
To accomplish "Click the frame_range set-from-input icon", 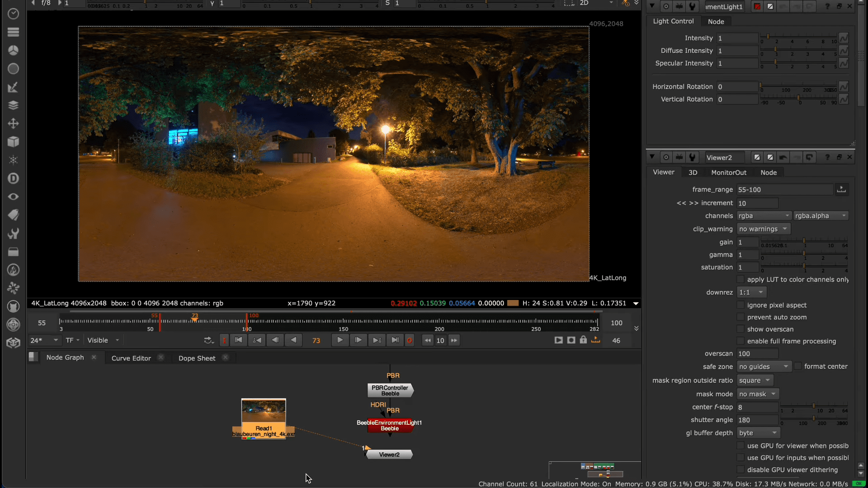I will [841, 189].
